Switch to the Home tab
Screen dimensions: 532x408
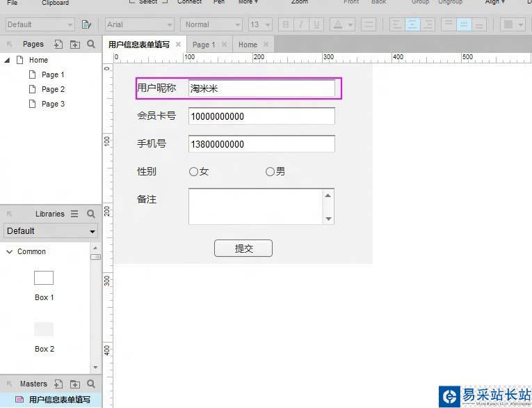(x=248, y=45)
